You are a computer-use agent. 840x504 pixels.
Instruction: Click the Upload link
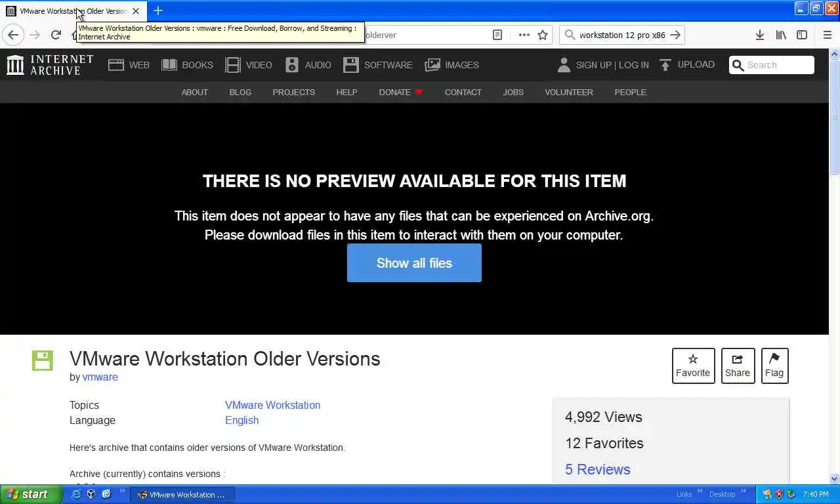[686, 64]
